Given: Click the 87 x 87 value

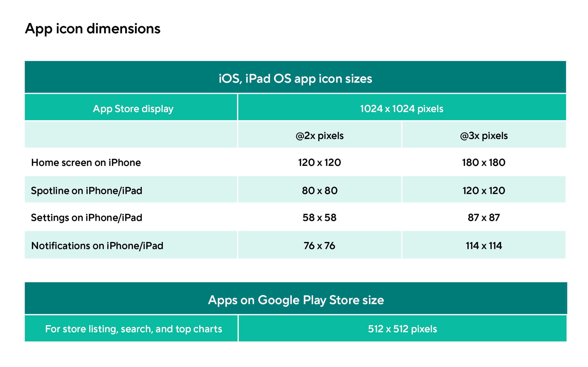Looking at the screenshot, I should tap(484, 218).
